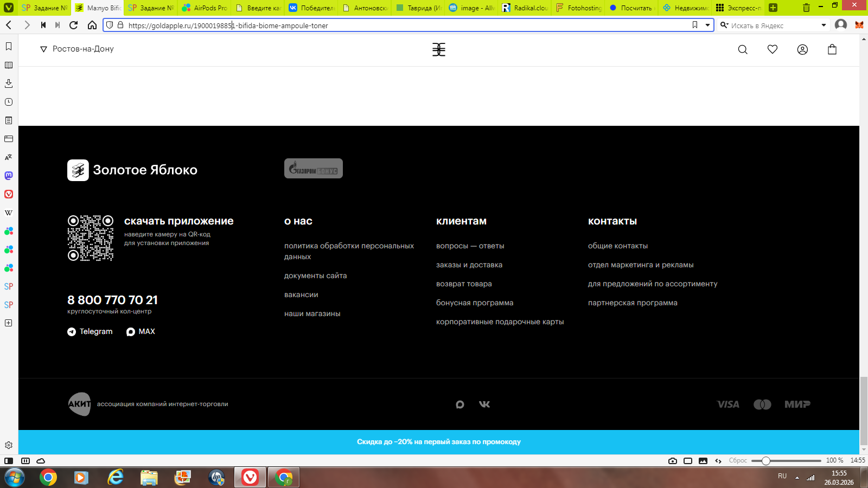The image size is (868, 488).
Task: Expand the Ростов-на-Дону city selector
Action: [77, 49]
